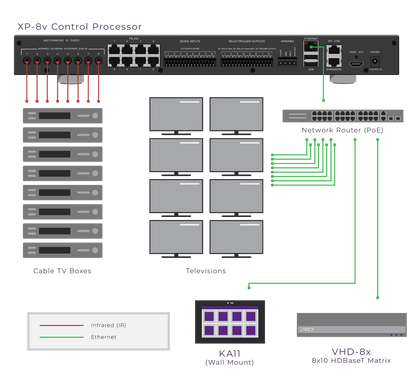Click the left television in second row
The width and height of the screenshot is (416, 378).
point(176,157)
